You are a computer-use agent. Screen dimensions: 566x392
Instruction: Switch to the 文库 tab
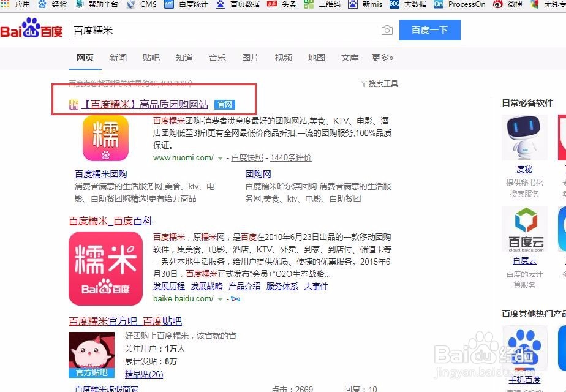click(349, 58)
